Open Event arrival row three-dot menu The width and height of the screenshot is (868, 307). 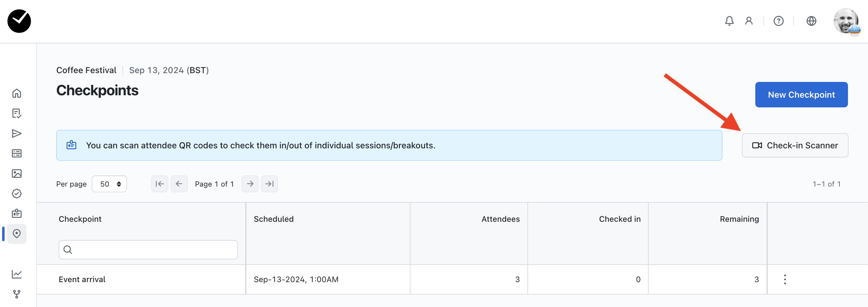785,279
